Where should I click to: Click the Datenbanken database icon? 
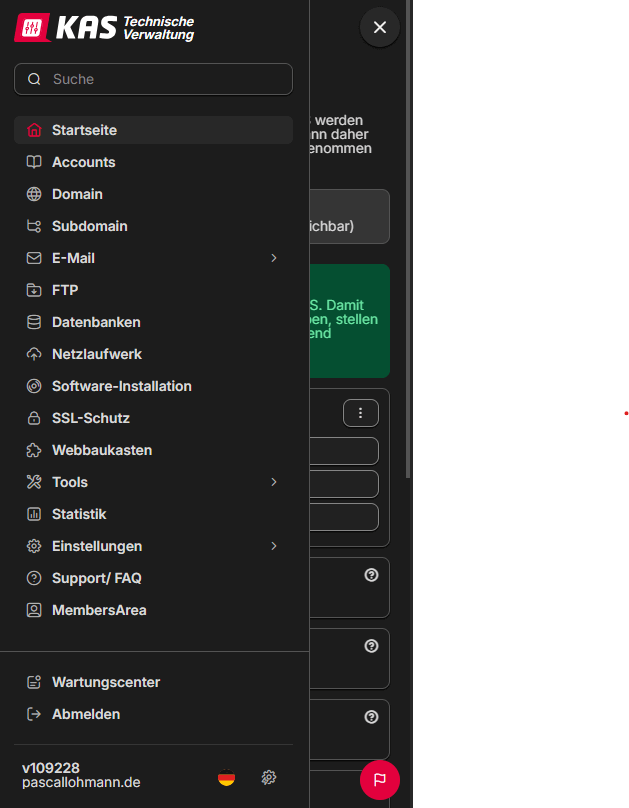(x=34, y=322)
